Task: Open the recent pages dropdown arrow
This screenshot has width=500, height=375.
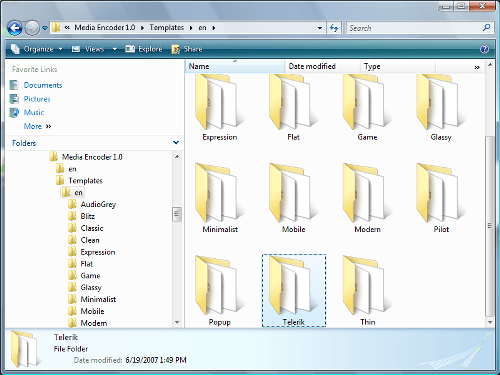Action: [x=45, y=28]
